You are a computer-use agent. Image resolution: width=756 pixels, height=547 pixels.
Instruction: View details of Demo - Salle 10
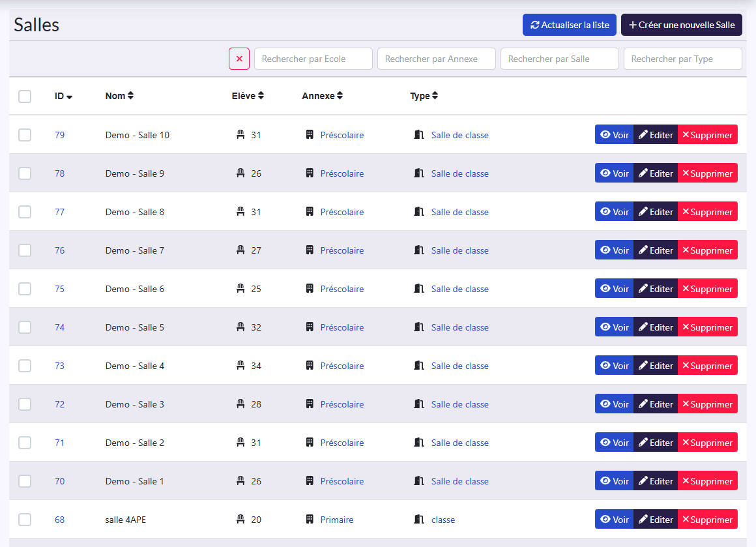point(614,134)
